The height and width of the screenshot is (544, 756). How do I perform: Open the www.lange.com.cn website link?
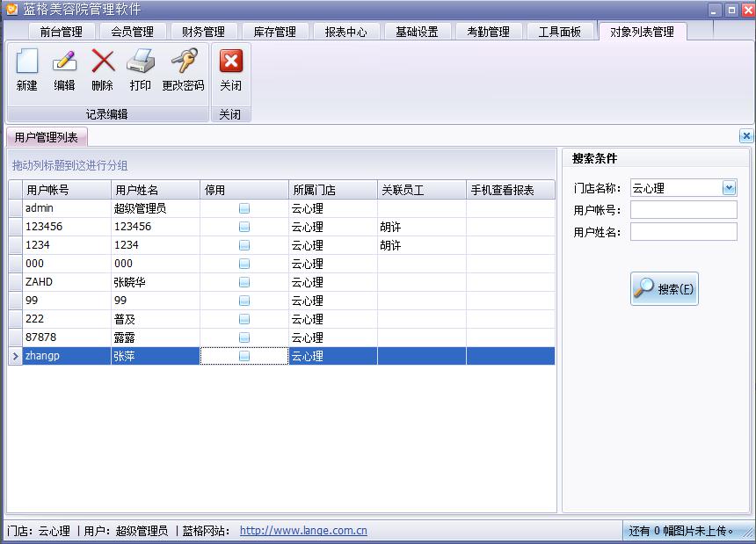[x=303, y=531]
